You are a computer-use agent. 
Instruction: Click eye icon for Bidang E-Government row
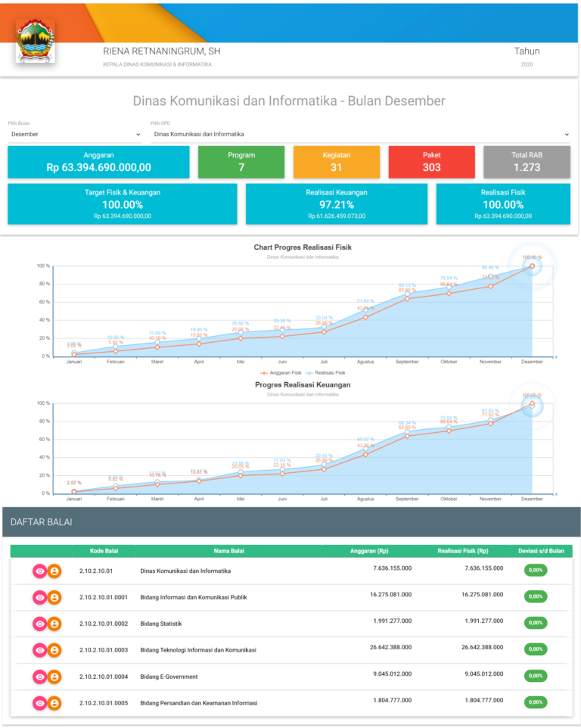pyautogui.click(x=40, y=677)
